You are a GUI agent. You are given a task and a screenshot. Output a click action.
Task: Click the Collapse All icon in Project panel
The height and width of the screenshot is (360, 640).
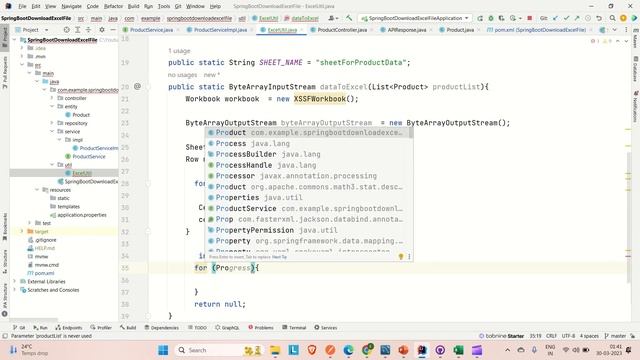click(88, 30)
